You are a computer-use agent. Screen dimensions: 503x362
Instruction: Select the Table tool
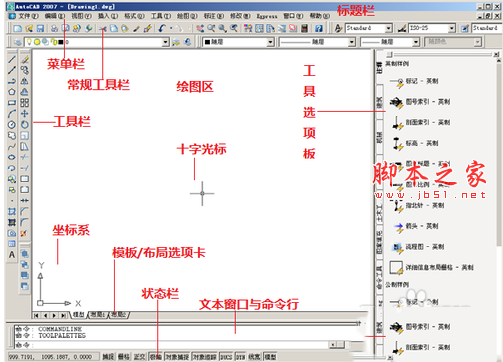(12, 244)
